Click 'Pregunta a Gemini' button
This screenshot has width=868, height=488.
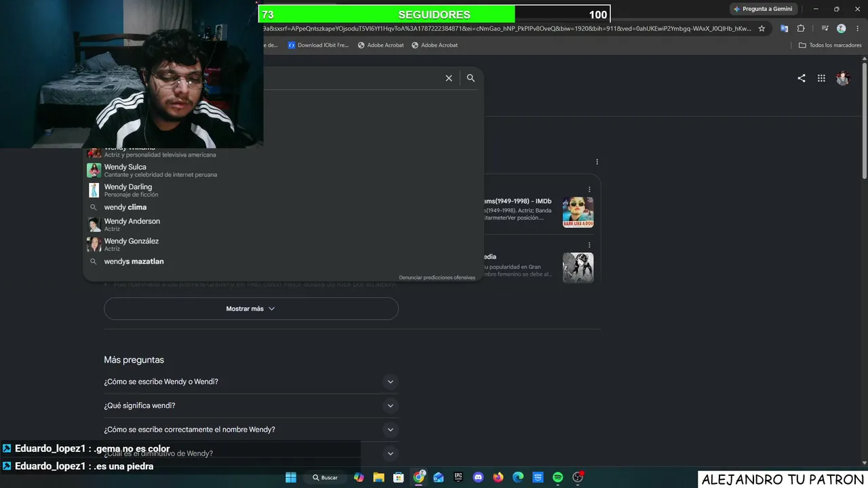coord(763,9)
